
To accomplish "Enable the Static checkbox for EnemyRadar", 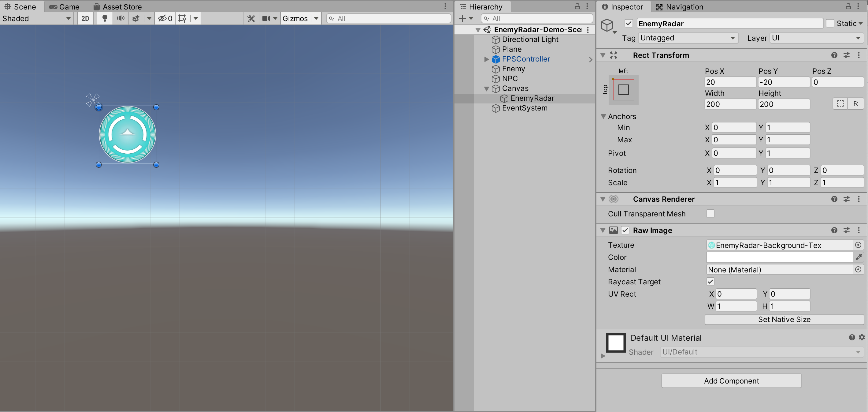I will click(x=830, y=23).
